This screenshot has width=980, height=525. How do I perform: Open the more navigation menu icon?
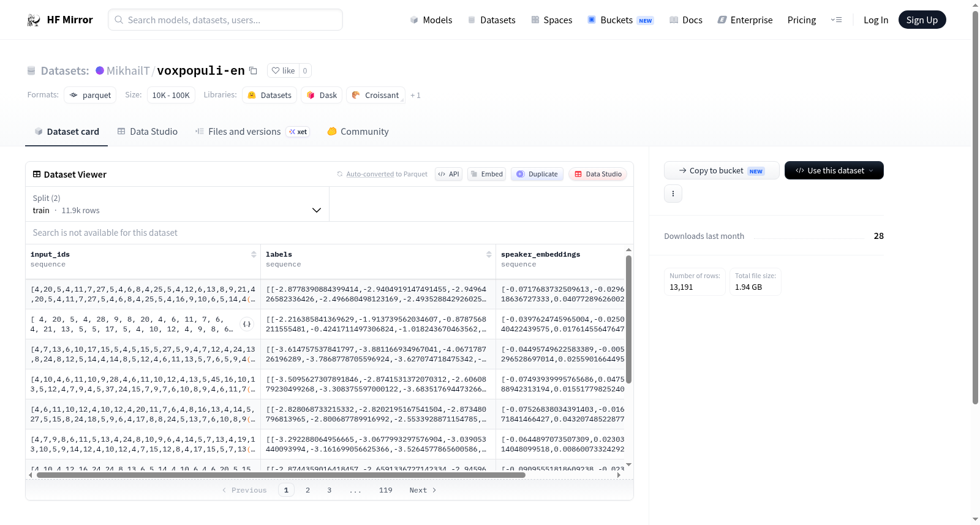[x=836, y=20]
